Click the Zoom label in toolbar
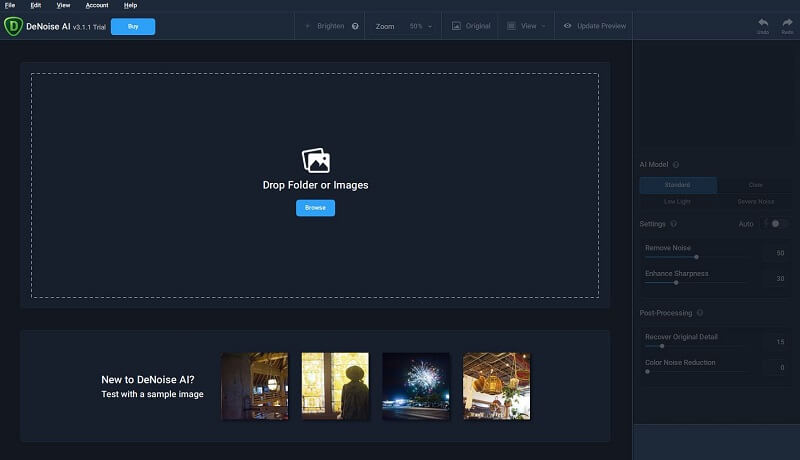Screen dimensions: 800x460 tap(385, 27)
